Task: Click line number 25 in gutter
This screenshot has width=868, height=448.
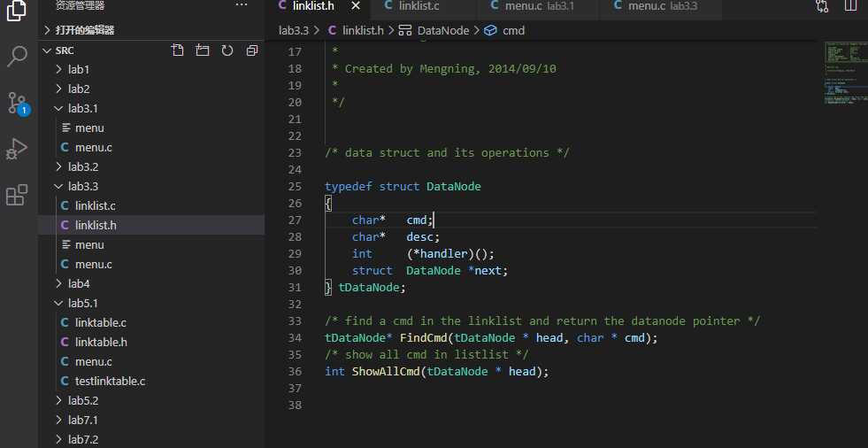Action: coord(295,187)
